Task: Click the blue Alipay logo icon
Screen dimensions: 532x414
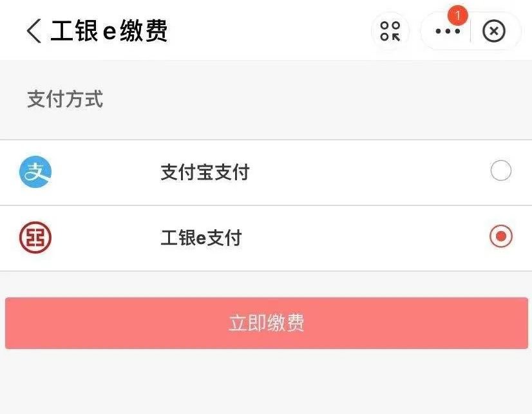Action: pyautogui.click(x=35, y=172)
